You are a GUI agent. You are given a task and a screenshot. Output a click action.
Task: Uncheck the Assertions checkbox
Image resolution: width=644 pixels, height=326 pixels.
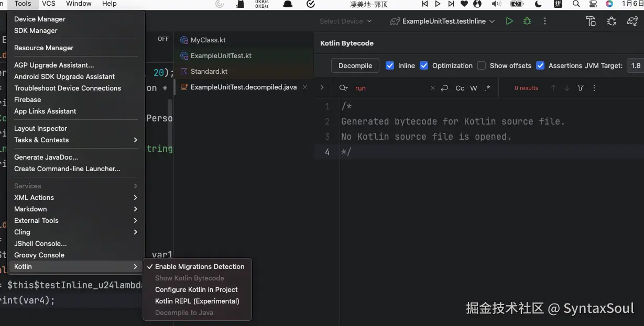click(540, 66)
